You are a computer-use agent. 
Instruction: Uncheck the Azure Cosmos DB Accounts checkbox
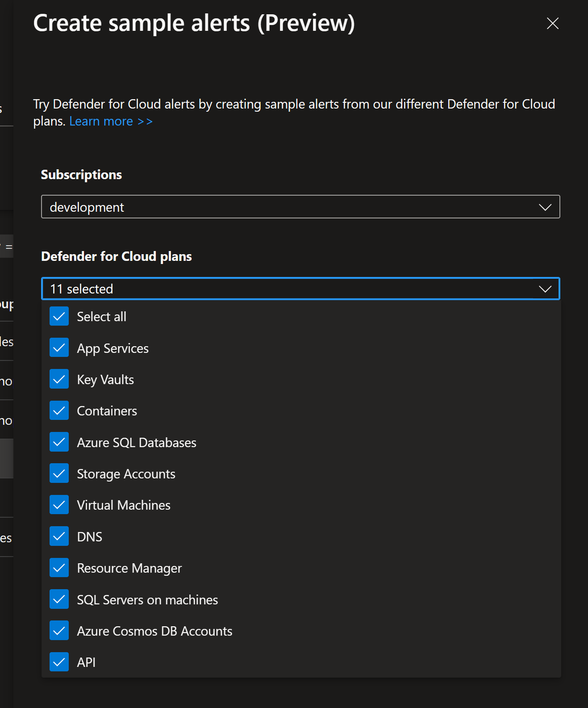(x=59, y=631)
